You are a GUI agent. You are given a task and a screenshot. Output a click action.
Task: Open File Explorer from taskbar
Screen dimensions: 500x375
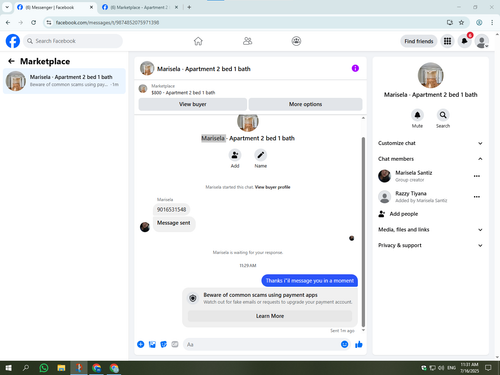[x=61, y=368]
